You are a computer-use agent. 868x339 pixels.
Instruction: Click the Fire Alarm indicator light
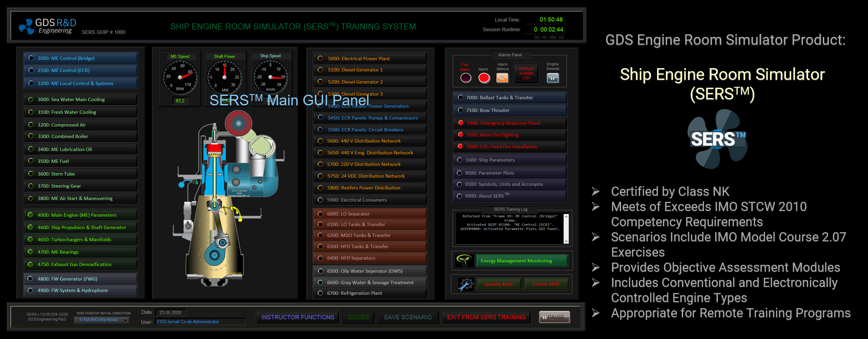click(x=465, y=78)
